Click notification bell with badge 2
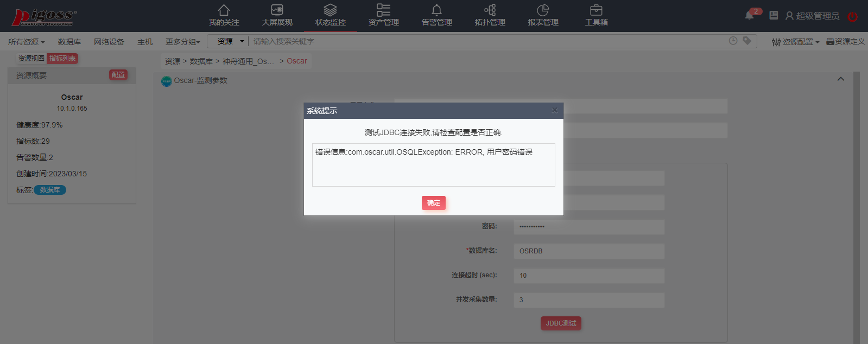The width and height of the screenshot is (868, 344). 750,15
